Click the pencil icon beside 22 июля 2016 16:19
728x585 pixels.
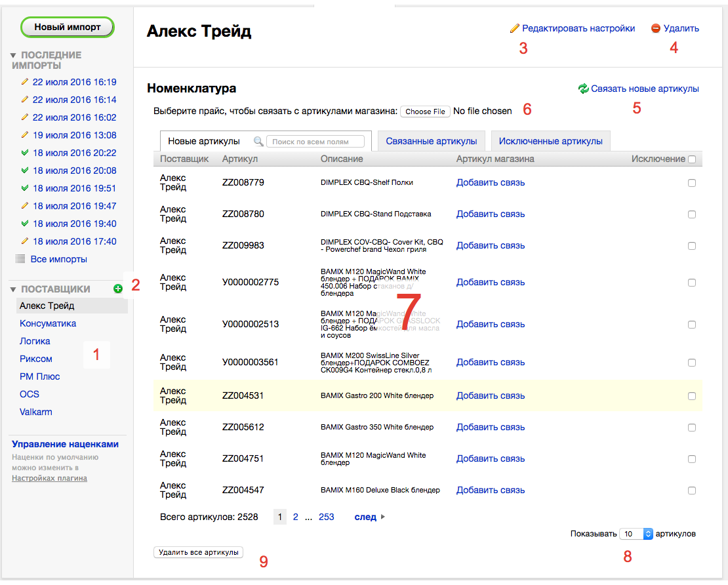25,82
